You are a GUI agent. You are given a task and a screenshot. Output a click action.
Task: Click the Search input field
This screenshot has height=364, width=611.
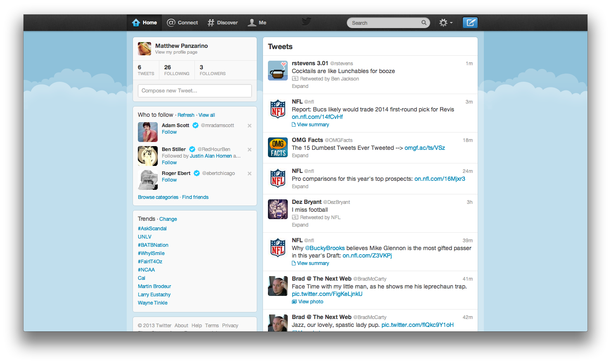(388, 23)
